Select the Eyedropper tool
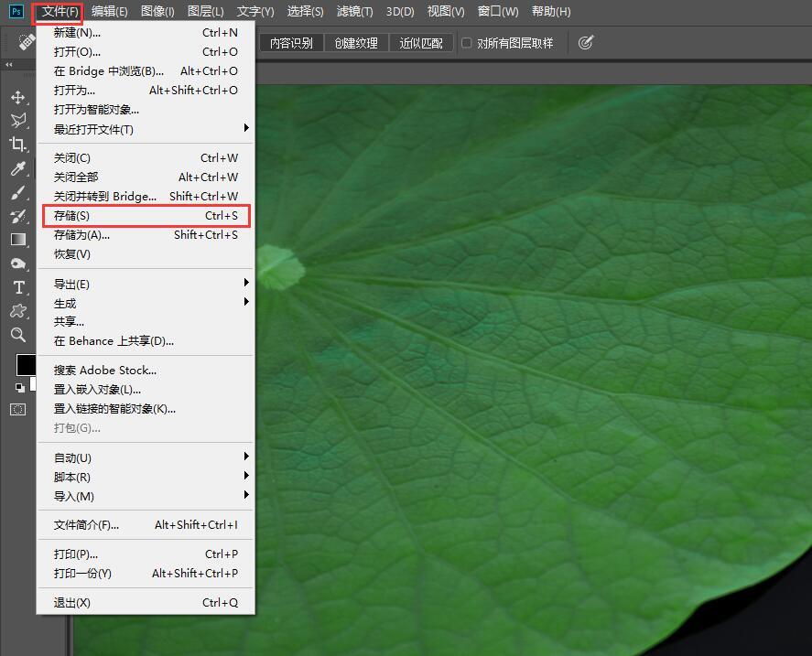Image resolution: width=812 pixels, height=656 pixels. 17,168
